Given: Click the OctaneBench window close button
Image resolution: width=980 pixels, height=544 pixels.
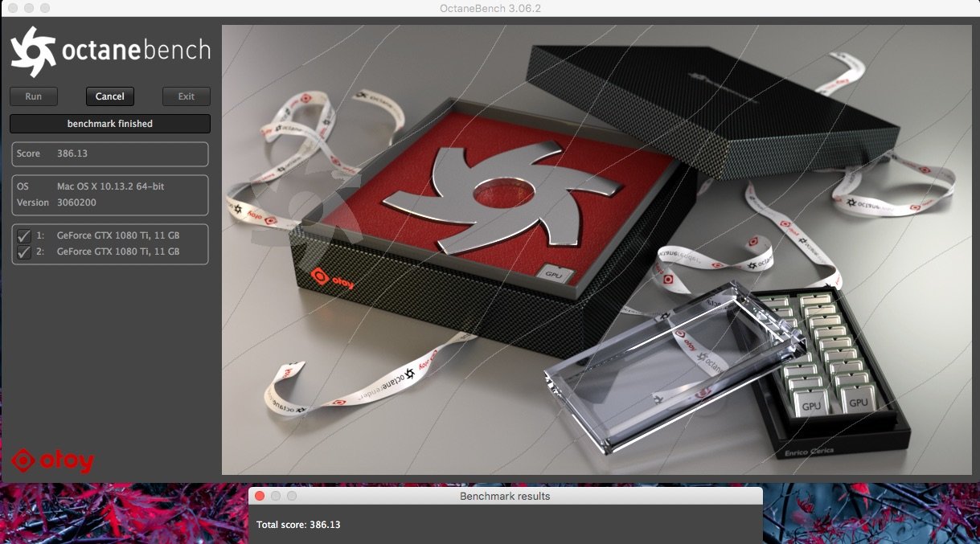Looking at the screenshot, I should (12, 8).
